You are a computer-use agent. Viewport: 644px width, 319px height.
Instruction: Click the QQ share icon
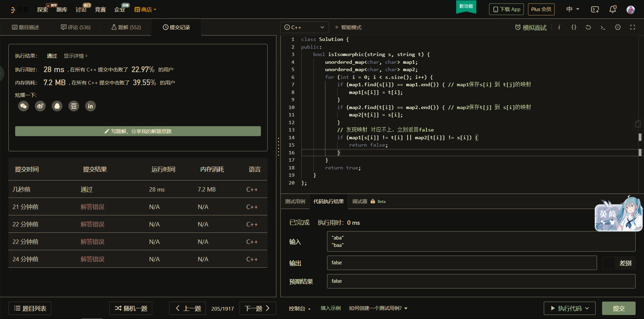coord(57,106)
